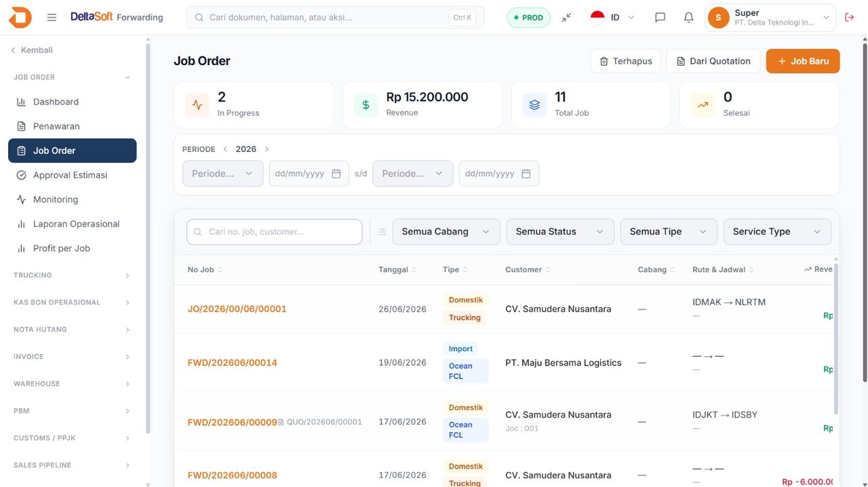Open job JO/2026/00/06/00001
The height and width of the screenshot is (487, 868).
tap(237, 309)
